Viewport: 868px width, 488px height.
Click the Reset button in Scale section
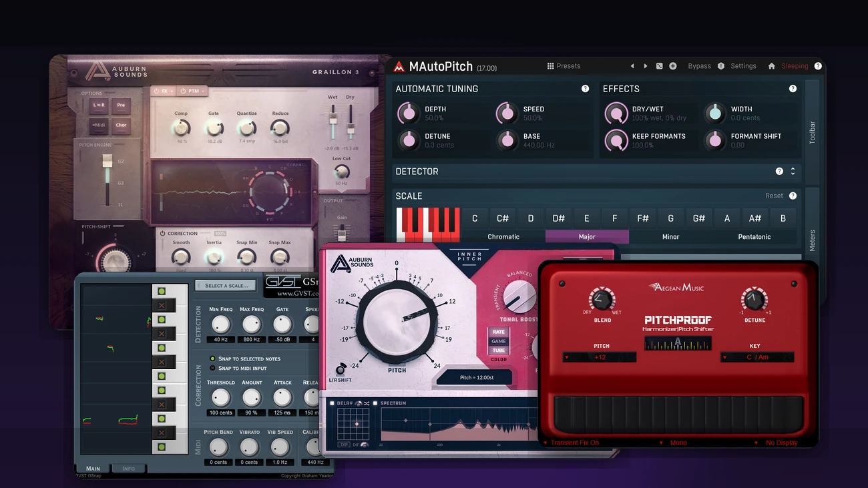tap(774, 196)
